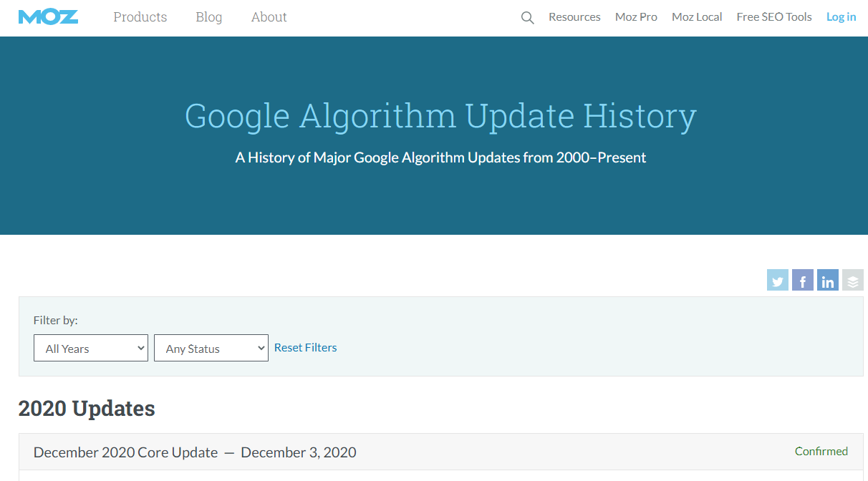Click the 'Filter by:' label
The width and height of the screenshot is (868, 481).
56,321
